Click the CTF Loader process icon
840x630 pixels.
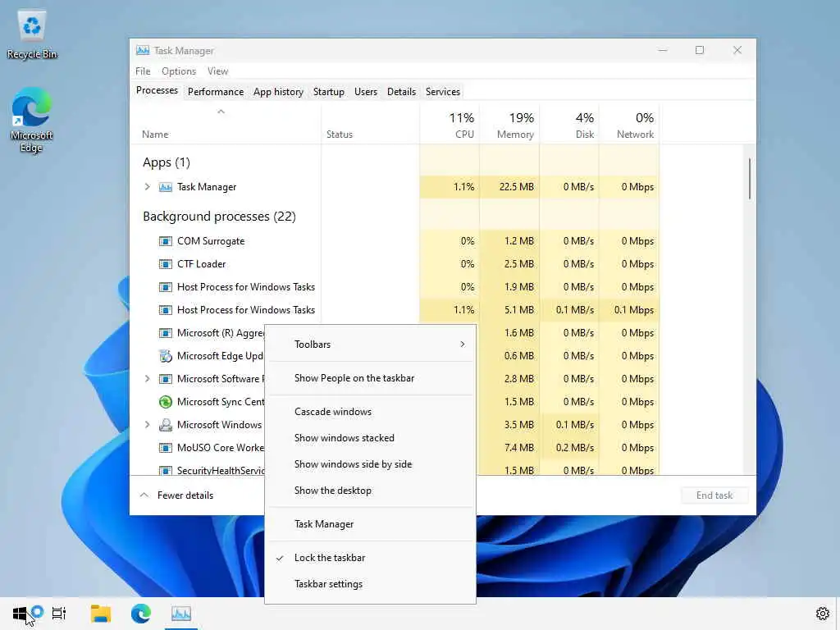pos(166,264)
